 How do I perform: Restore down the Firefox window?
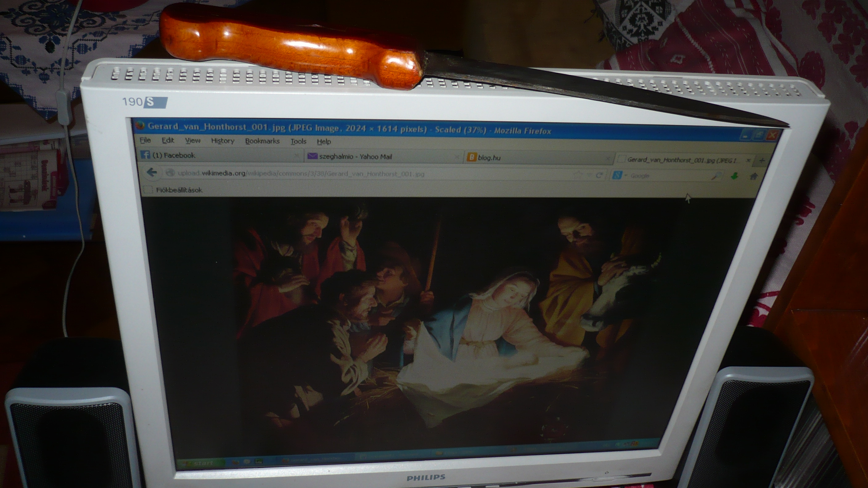758,135
